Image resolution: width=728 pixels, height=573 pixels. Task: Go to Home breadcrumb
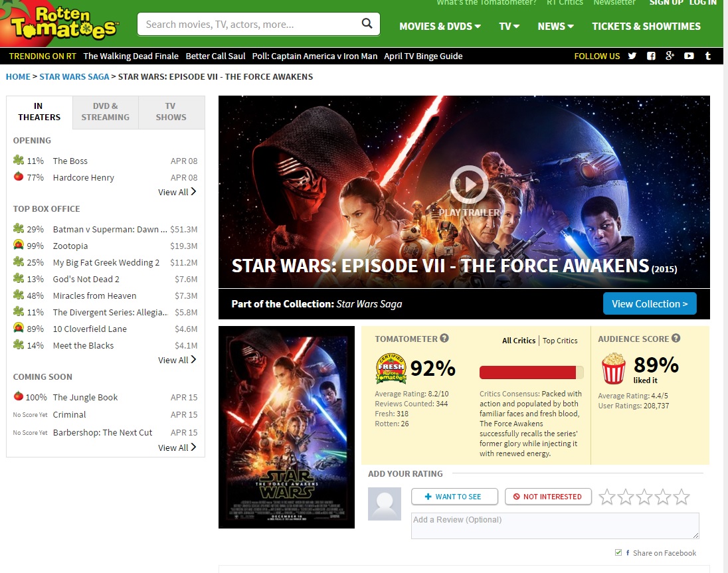tap(18, 76)
